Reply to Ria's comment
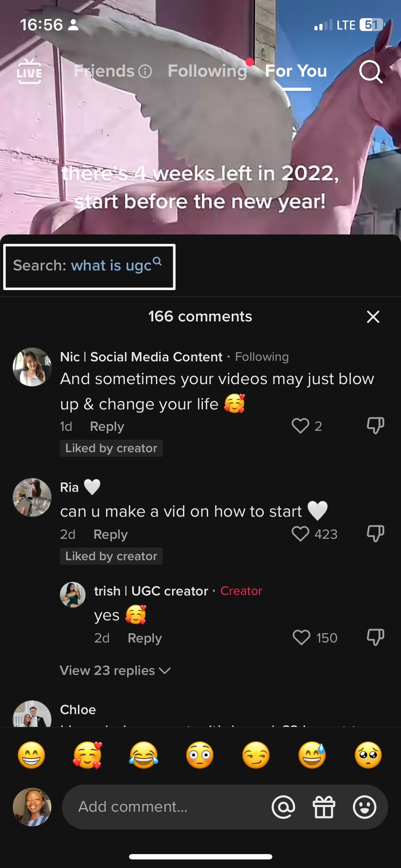 pyautogui.click(x=110, y=534)
